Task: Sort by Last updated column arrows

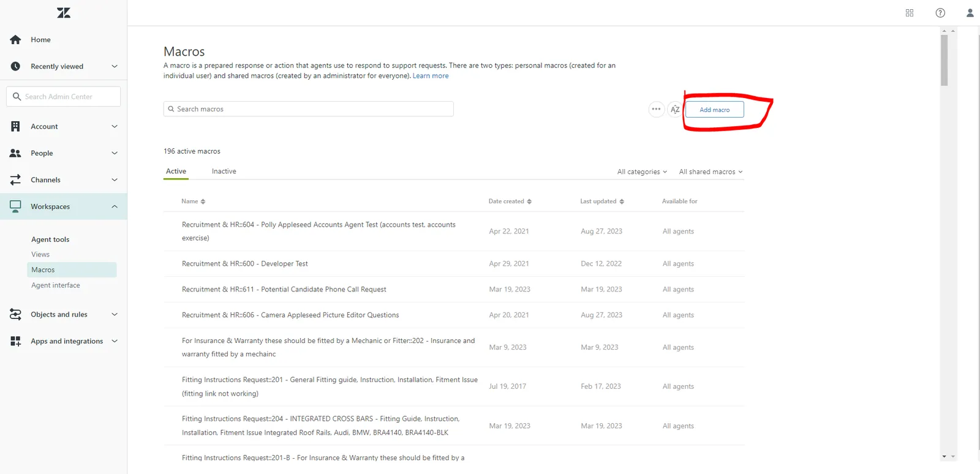Action: point(622,201)
